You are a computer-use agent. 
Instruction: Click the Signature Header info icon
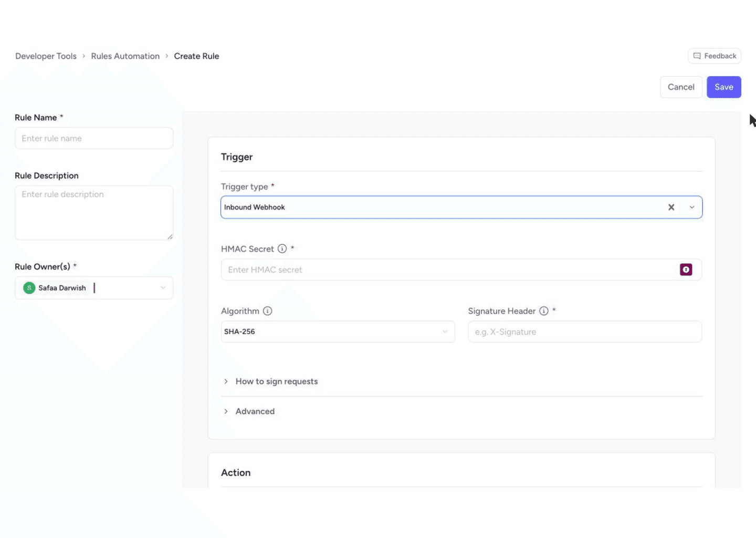(x=544, y=311)
